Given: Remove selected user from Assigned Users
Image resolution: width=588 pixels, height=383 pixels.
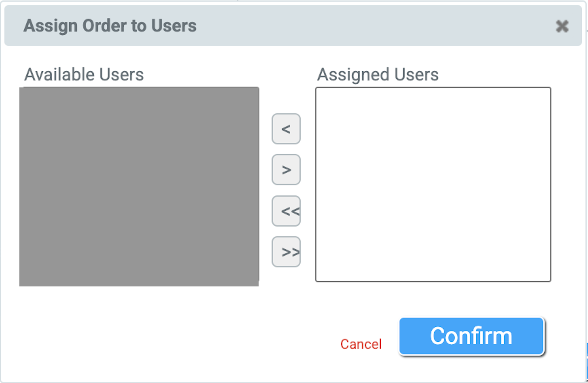Looking at the screenshot, I should [x=286, y=129].
